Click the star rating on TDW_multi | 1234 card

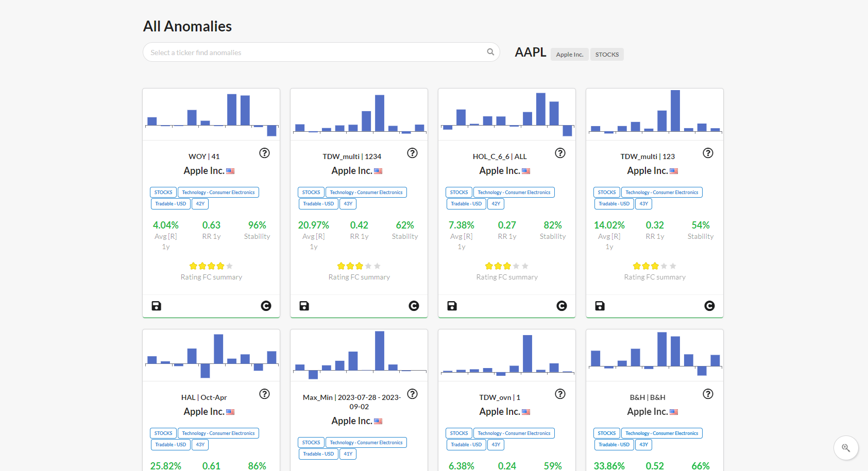coord(359,266)
